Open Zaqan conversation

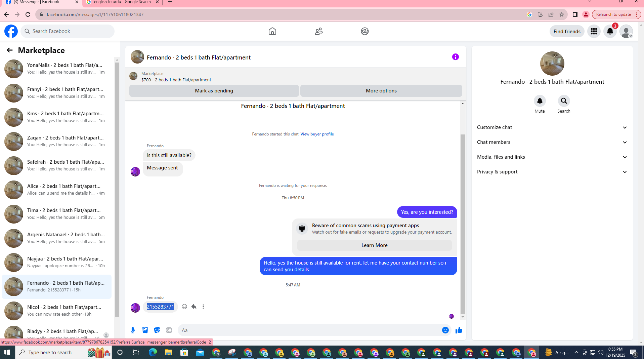(x=56, y=141)
